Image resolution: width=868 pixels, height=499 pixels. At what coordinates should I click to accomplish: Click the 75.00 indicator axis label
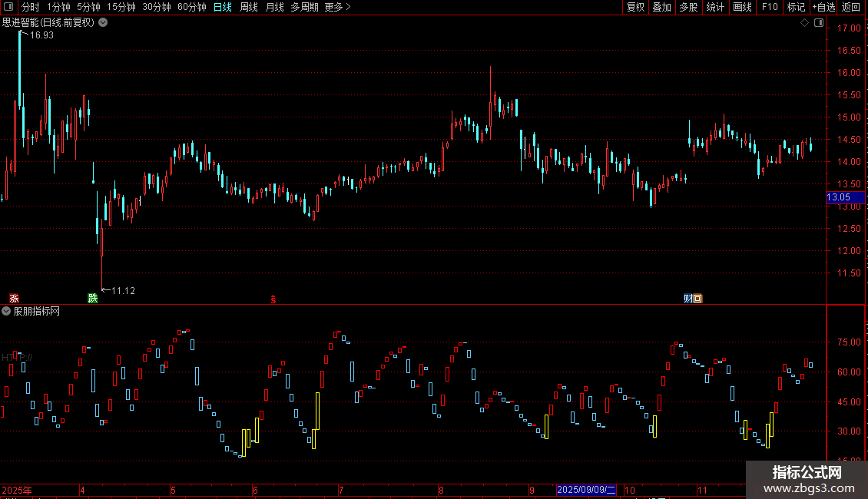(x=849, y=342)
